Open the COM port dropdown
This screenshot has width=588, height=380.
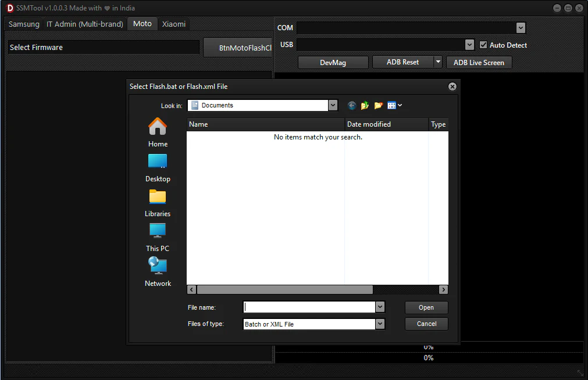pyautogui.click(x=521, y=28)
